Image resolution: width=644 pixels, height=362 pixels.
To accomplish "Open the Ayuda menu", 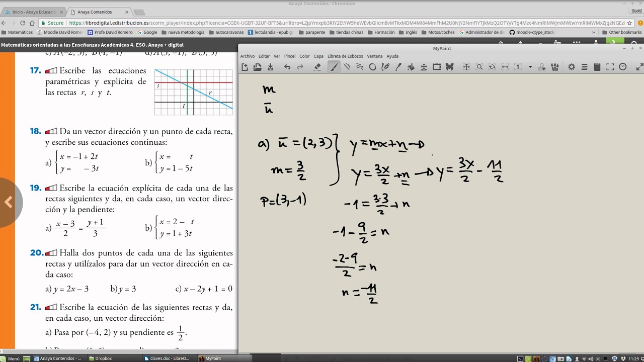I will [392, 56].
